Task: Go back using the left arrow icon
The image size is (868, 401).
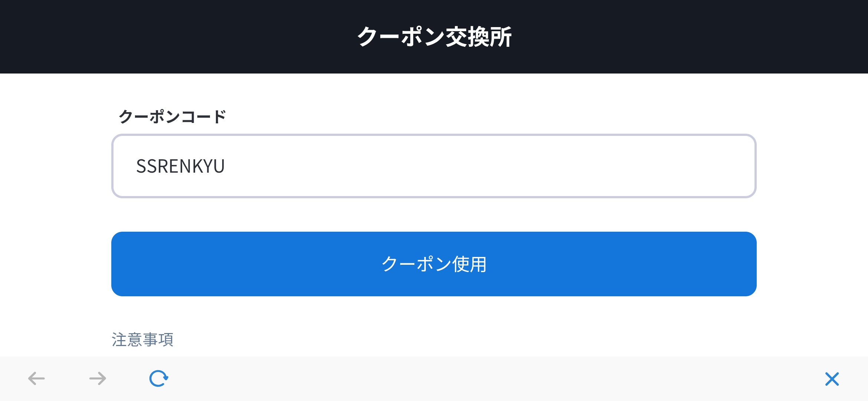Action: point(36,379)
